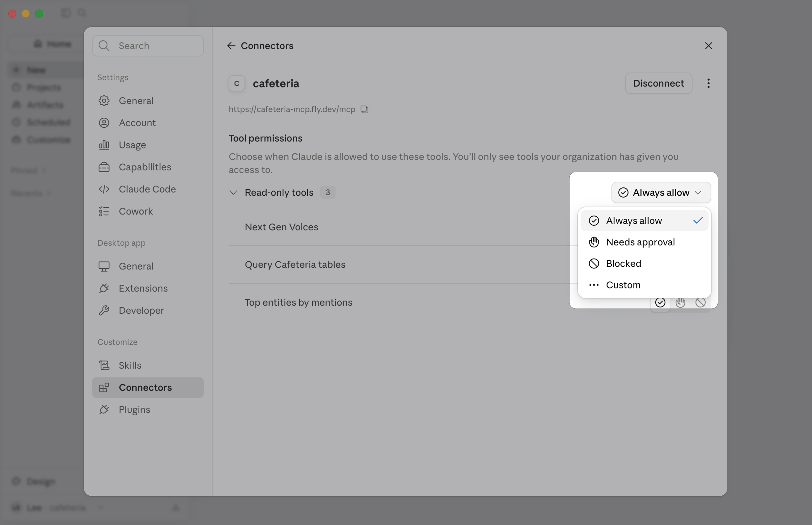Open Developer settings
The width and height of the screenshot is (812, 525).
tap(148, 311)
